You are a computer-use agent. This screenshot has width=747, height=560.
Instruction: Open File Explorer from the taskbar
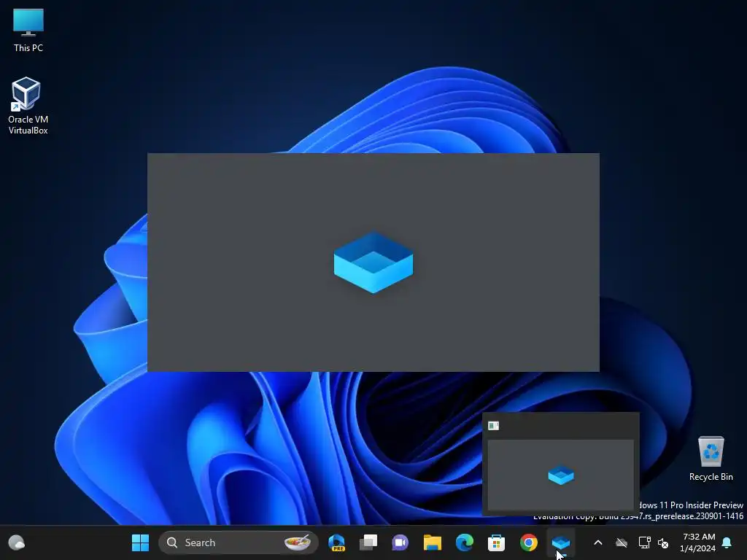(432, 542)
